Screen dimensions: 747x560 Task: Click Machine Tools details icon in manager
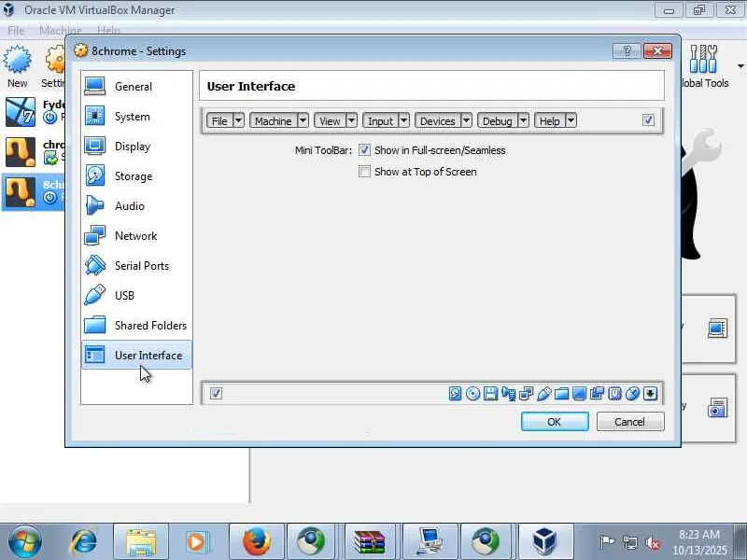click(717, 329)
